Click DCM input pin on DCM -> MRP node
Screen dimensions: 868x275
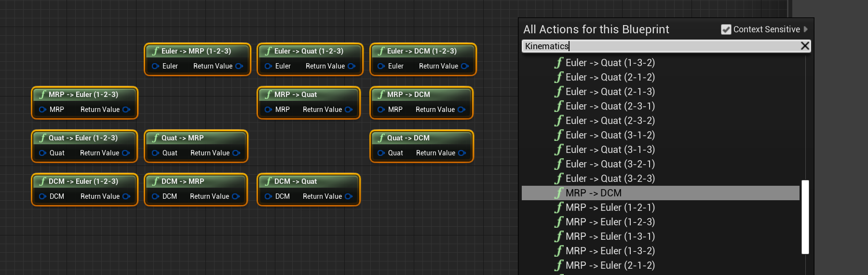[x=155, y=196]
